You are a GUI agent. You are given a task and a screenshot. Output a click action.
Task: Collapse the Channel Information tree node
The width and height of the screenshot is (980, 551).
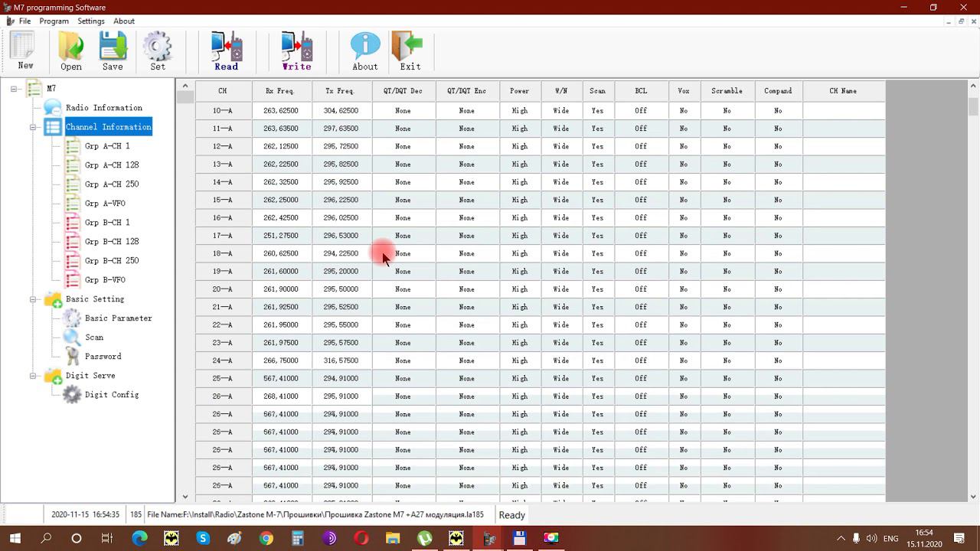[33, 127]
